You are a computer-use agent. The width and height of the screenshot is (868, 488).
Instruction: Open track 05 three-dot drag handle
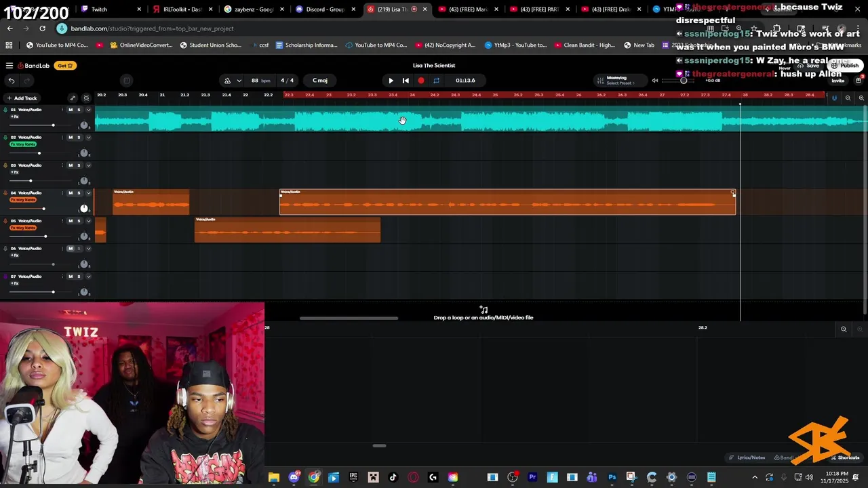pyautogui.click(x=63, y=221)
